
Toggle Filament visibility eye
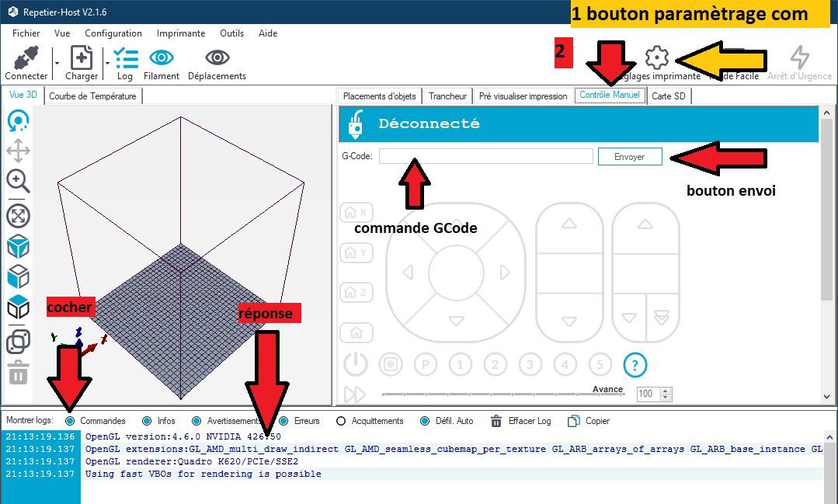pos(162,57)
